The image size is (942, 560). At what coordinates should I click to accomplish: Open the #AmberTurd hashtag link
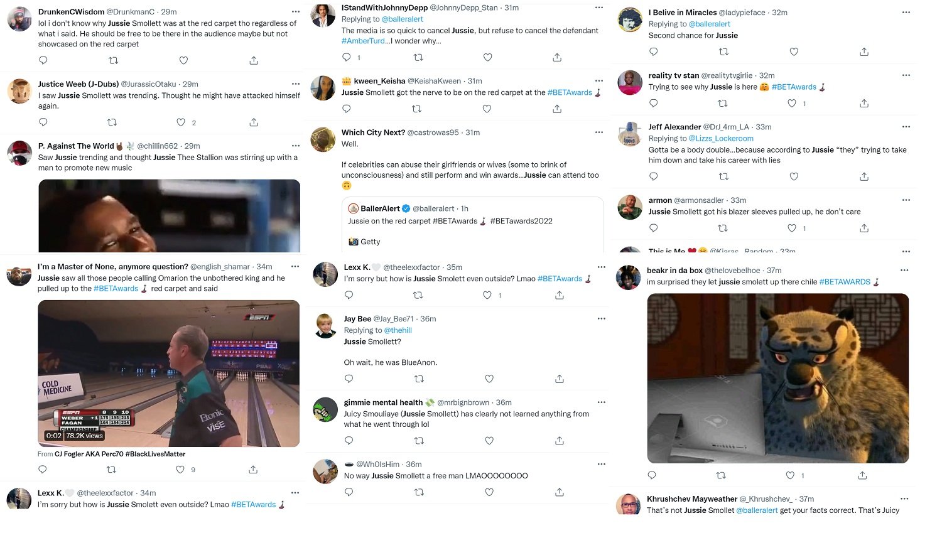(x=363, y=41)
